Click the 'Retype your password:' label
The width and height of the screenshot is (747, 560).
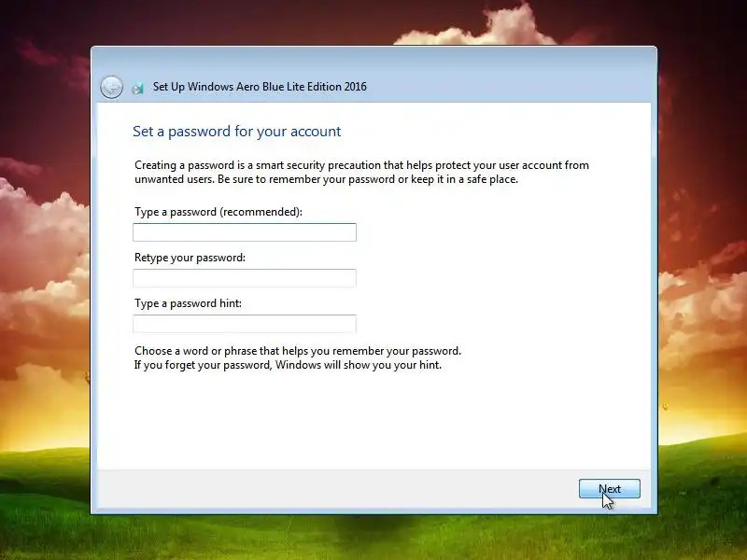[x=190, y=258]
